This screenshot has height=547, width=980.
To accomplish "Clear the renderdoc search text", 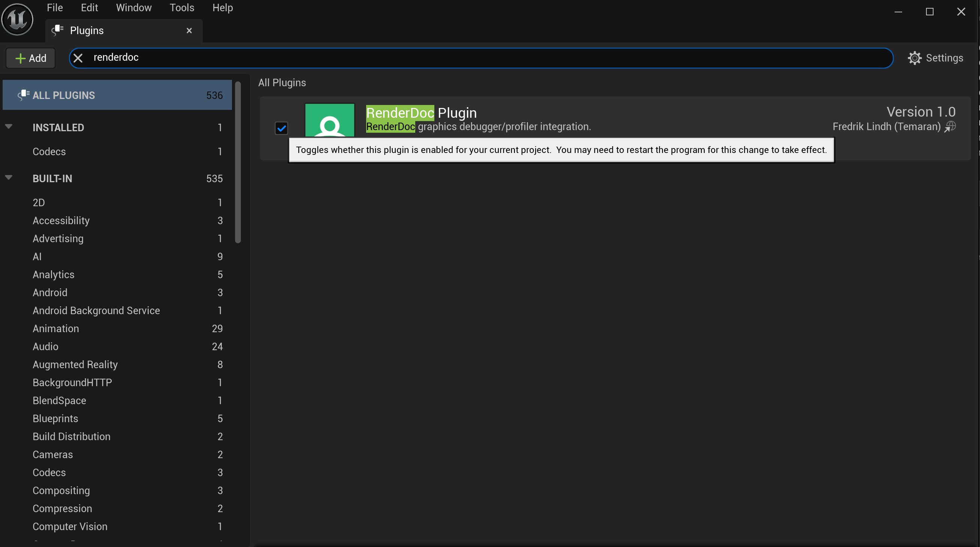I will (x=78, y=58).
